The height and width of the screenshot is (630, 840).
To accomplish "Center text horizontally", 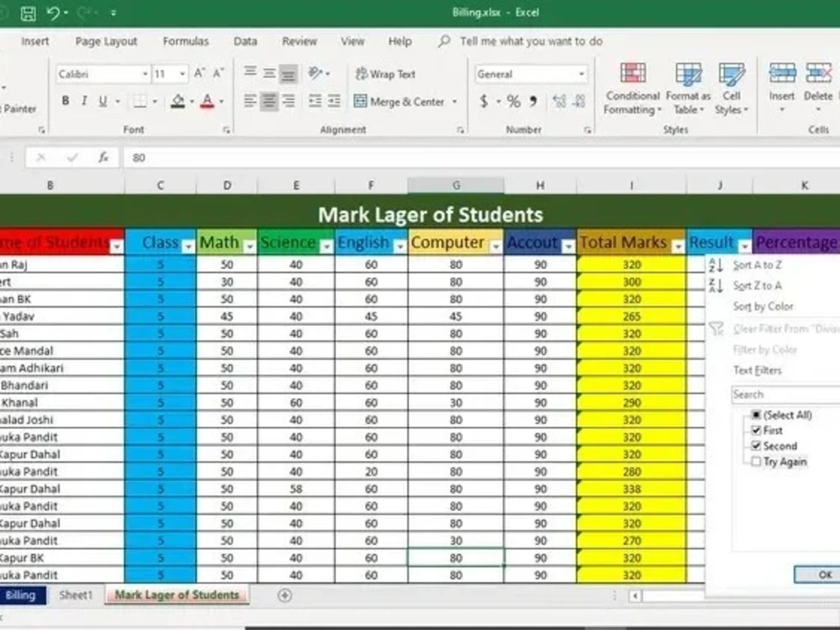I will pos(269,101).
